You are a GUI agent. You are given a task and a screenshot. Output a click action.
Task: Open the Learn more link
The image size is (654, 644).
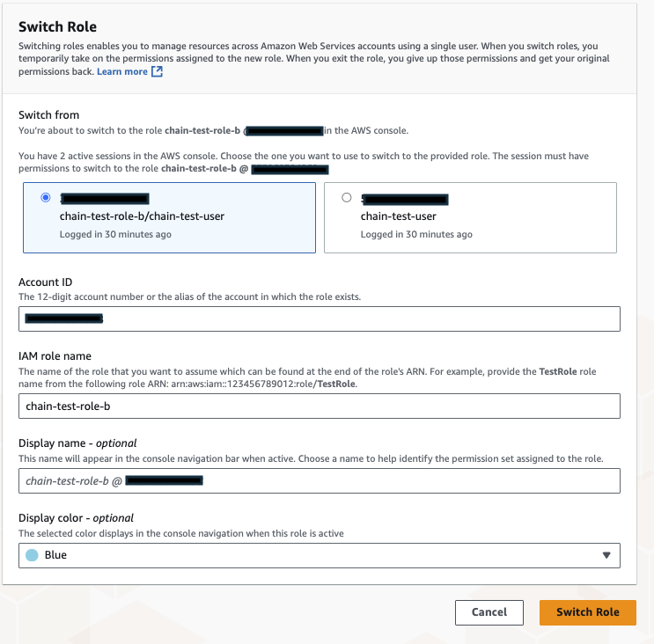(122, 71)
